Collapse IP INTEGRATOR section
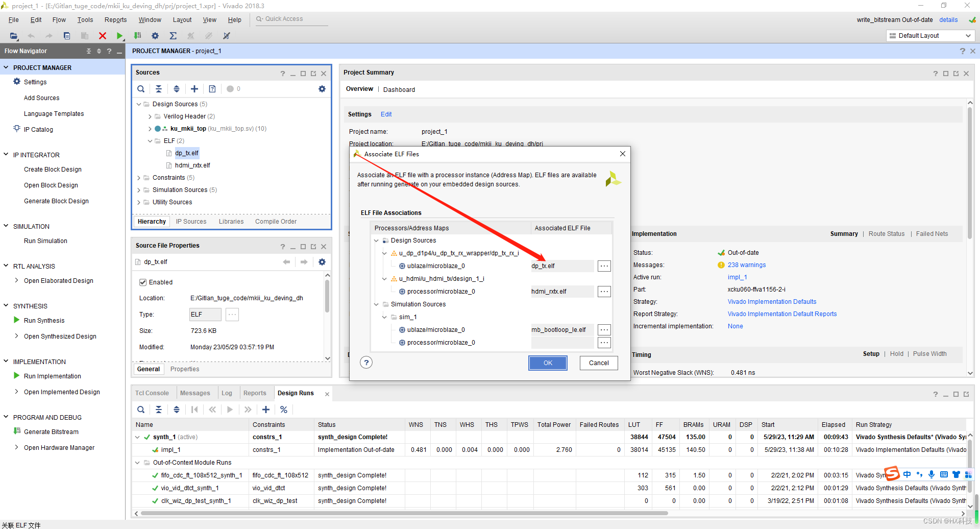 click(6, 155)
